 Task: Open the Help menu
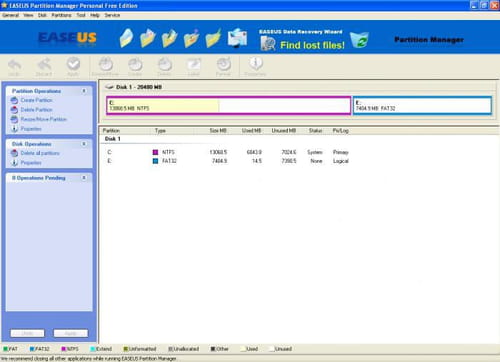[x=95, y=15]
